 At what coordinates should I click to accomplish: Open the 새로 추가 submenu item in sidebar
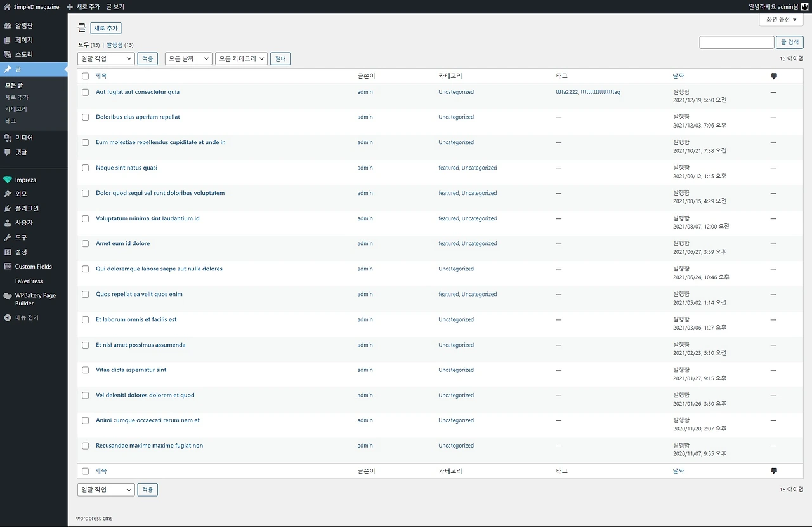tap(16, 97)
